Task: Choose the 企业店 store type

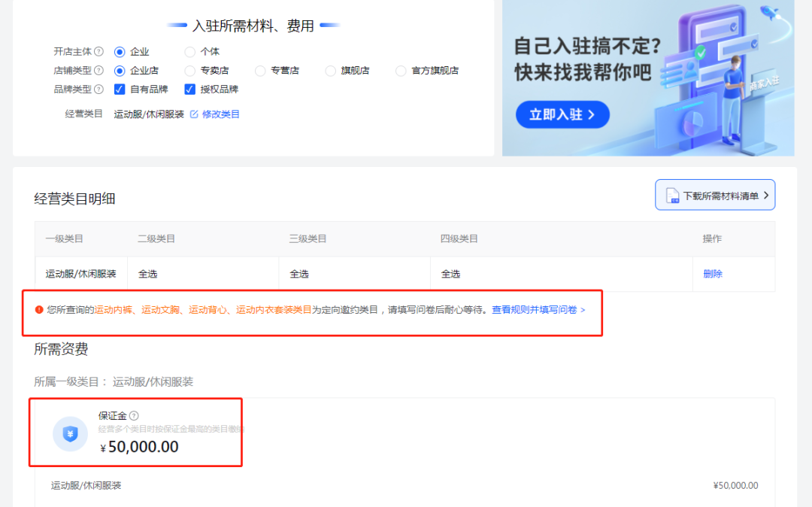Action: [x=120, y=71]
